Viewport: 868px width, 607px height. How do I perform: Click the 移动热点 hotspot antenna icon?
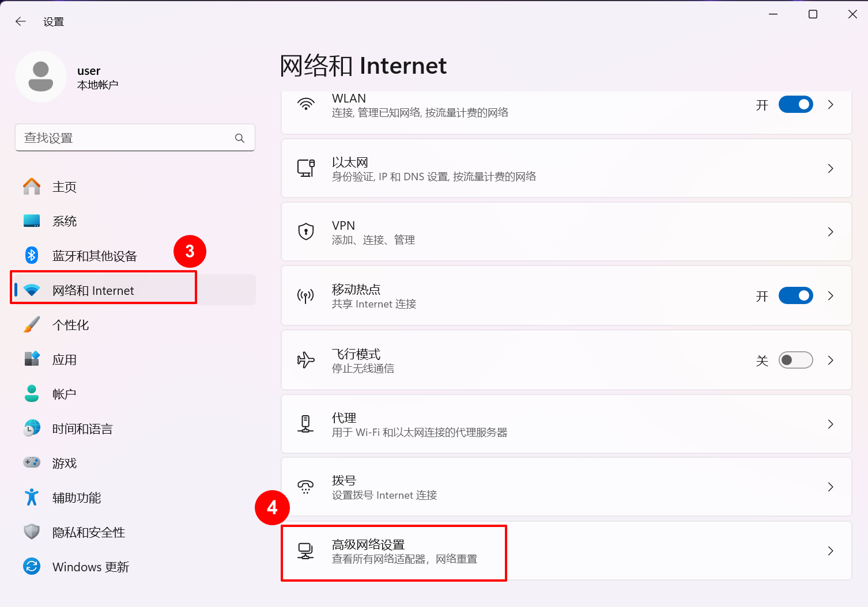coord(305,296)
